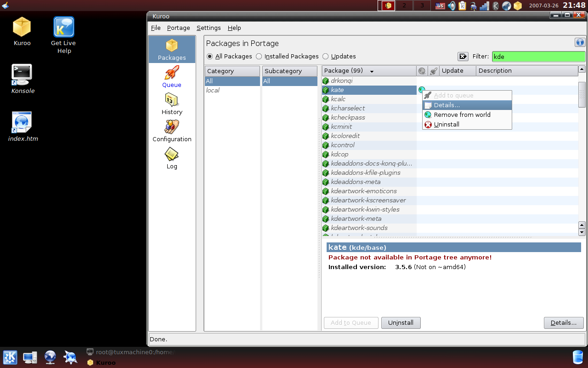Click the green package icon beside kcalc
This screenshot has height=368, width=588.
coord(326,99)
